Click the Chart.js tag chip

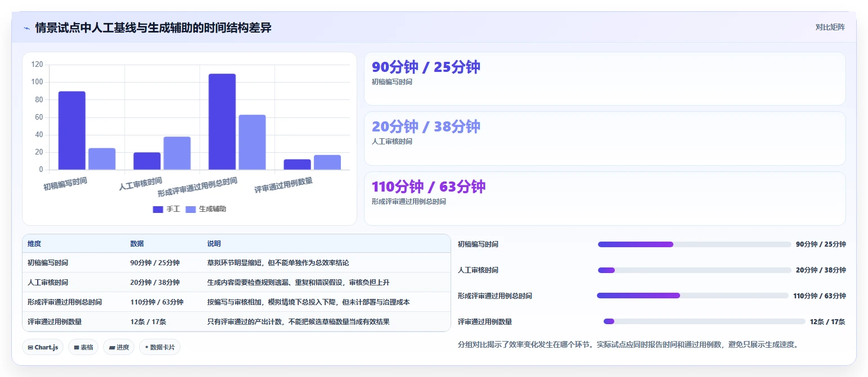43,347
